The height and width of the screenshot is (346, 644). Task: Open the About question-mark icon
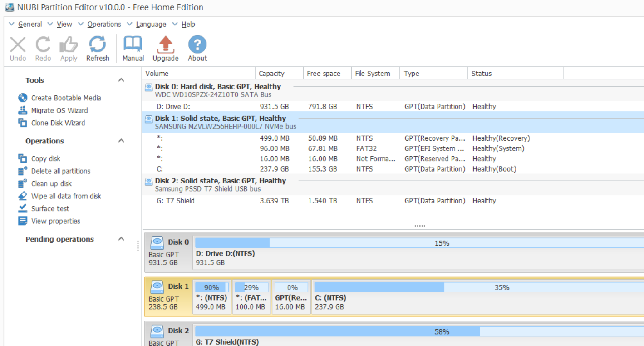(x=197, y=44)
